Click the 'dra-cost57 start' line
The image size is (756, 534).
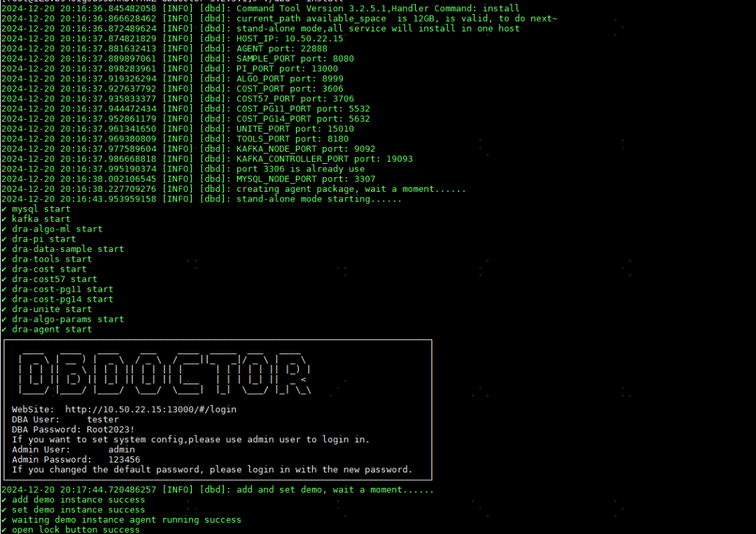(x=49, y=279)
